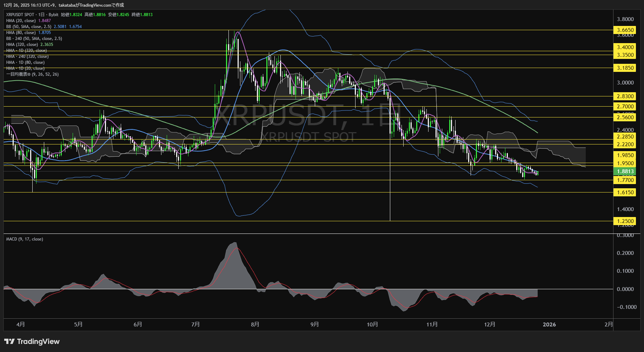Click the yellow 3.6650 price level tag
The width and height of the screenshot is (644, 352).
pos(625,30)
